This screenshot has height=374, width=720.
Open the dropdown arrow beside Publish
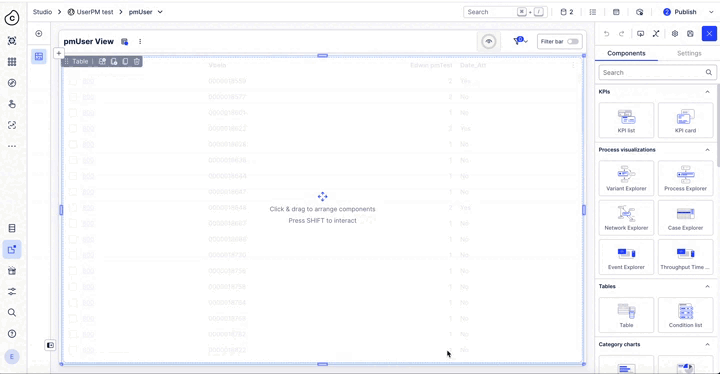711,12
